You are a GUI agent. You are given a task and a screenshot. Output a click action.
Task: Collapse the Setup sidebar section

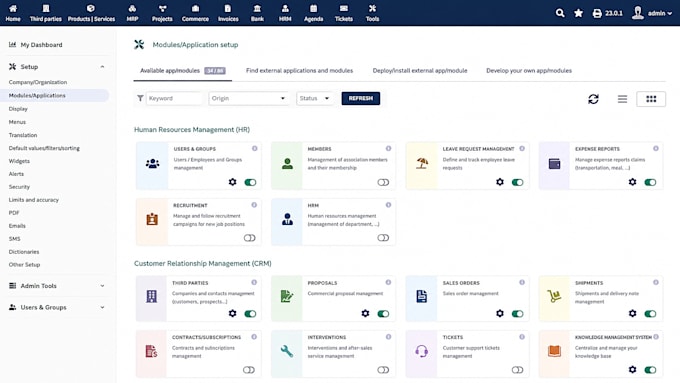(x=102, y=67)
